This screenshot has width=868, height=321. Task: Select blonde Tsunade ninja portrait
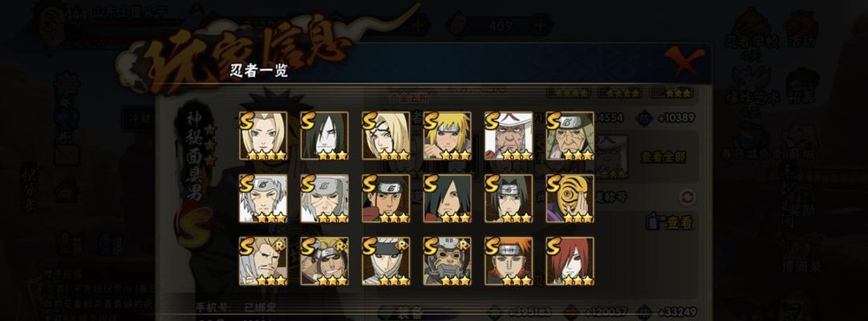pyautogui.click(x=263, y=136)
